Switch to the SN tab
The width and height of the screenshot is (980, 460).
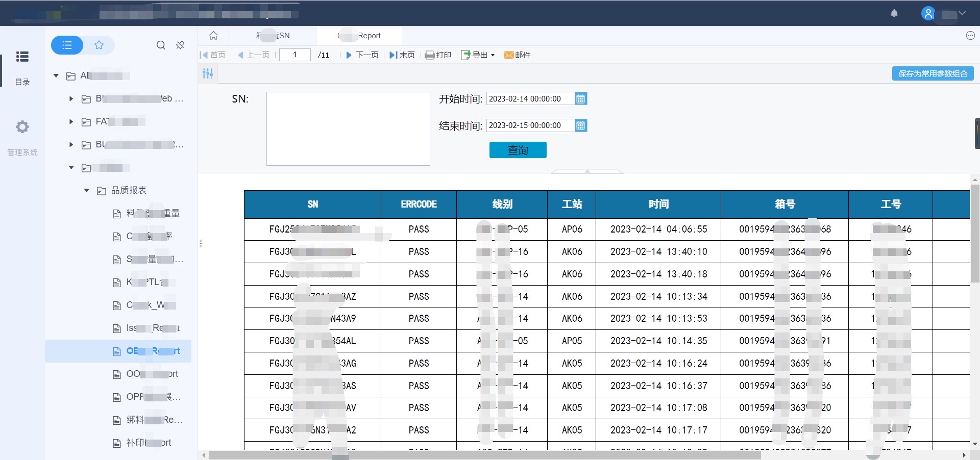(x=273, y=36)
